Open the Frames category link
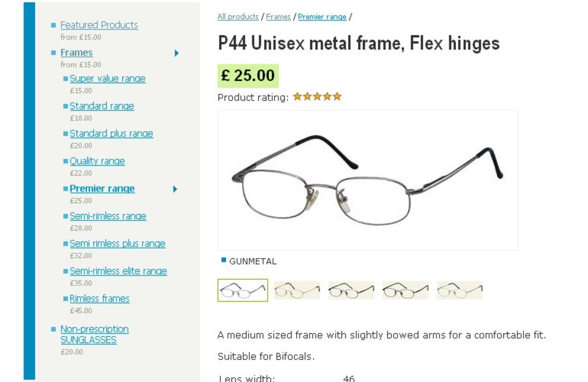The height and width of the screenshot is (382, 588). click(x=76, y=53)
